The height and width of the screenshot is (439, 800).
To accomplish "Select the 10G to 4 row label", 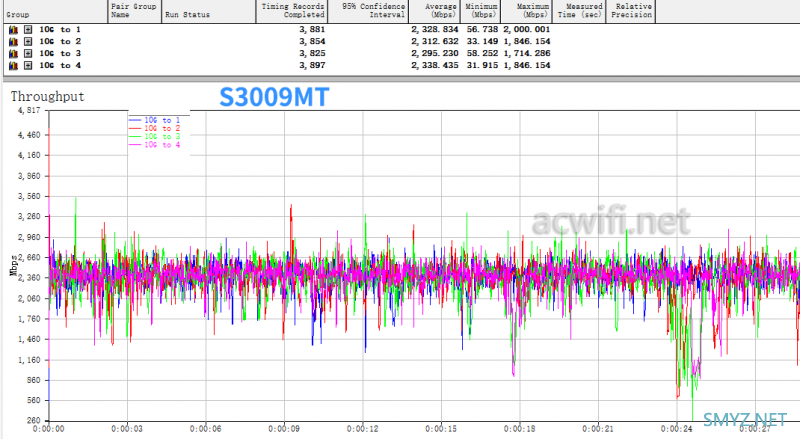I will (x=60, y=65).
